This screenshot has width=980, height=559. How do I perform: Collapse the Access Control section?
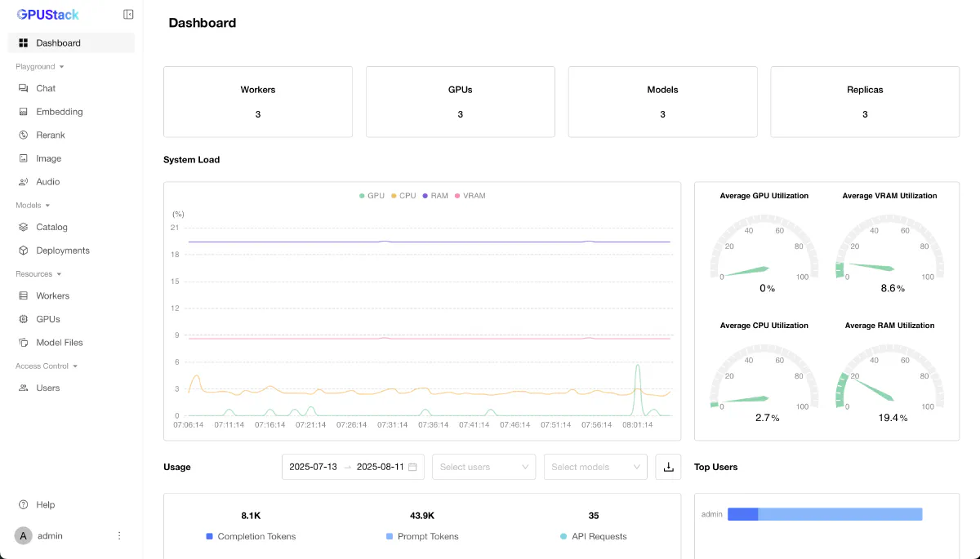tap(47, 366)
